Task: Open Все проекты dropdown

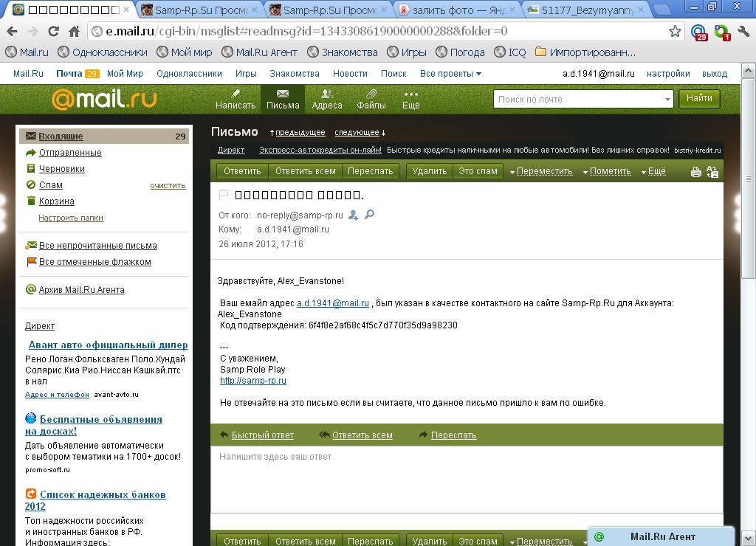Action: (x=450, y=74)
